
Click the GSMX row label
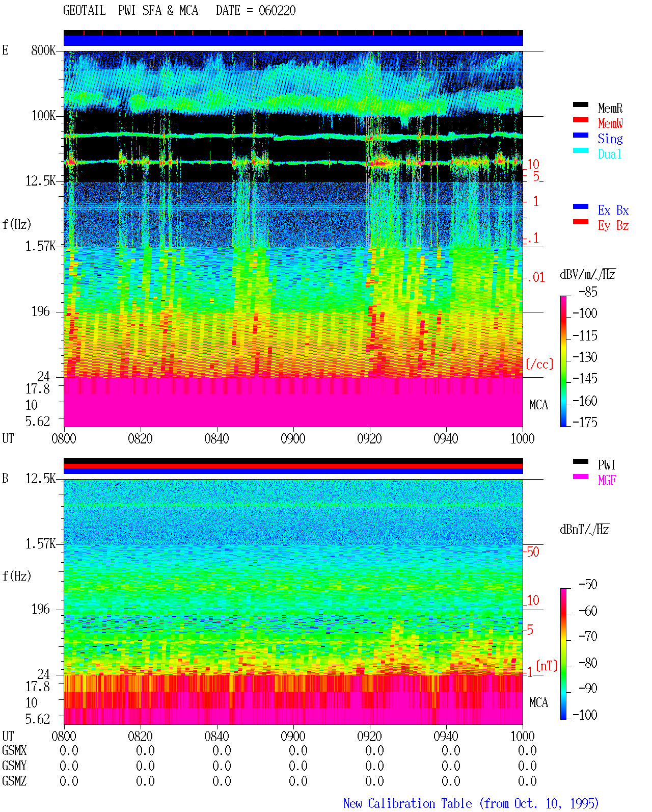[14, 750]
